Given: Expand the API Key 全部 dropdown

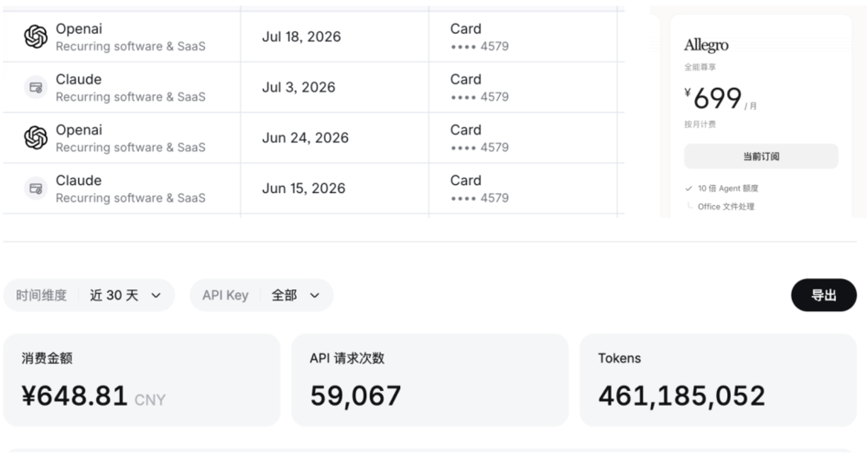Looking at the screenshot, I should (x=261, y=295).
